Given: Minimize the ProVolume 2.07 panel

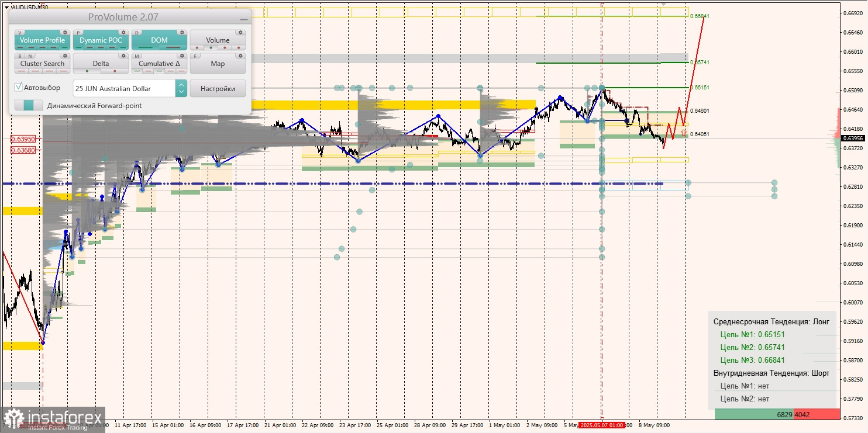Looking at the screenshot, I should [x=244, y=19].
